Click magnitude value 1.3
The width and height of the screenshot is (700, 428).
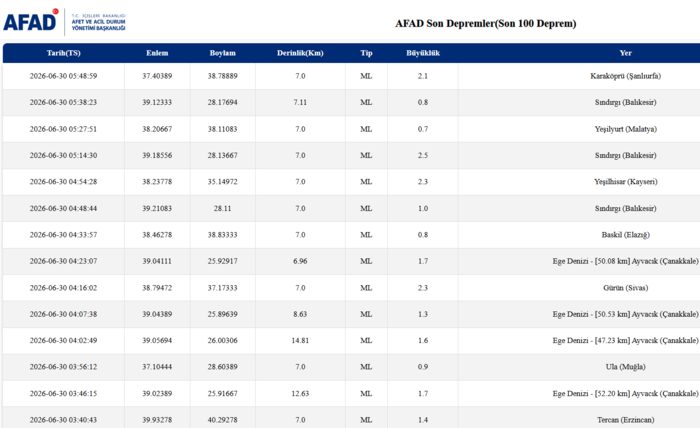point(423,314)
